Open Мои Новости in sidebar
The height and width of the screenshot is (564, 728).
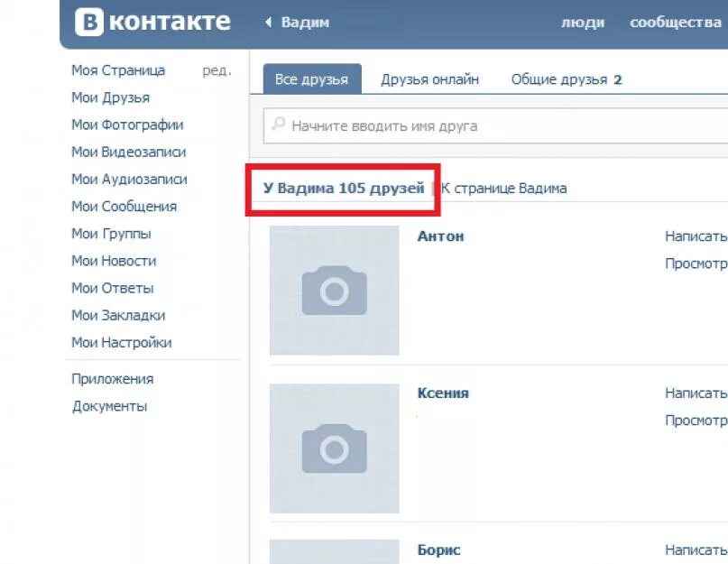(114, 261)
